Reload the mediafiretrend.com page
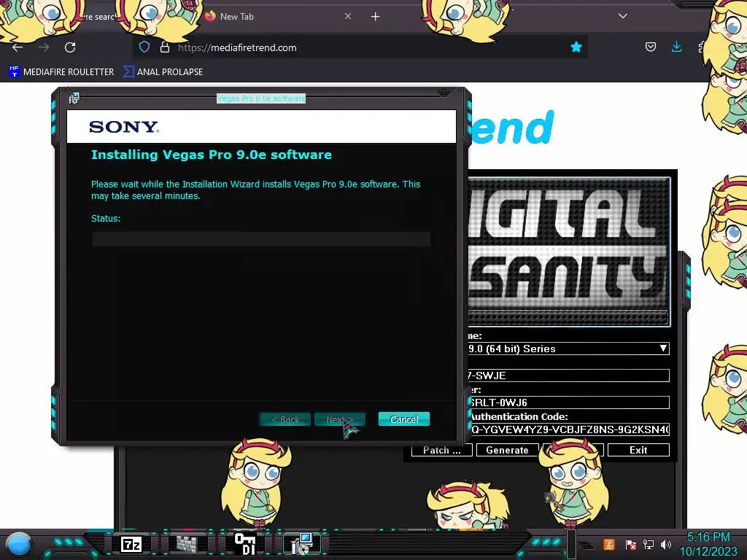This screenshot has width=747, height=560. [x=70, y=47]
